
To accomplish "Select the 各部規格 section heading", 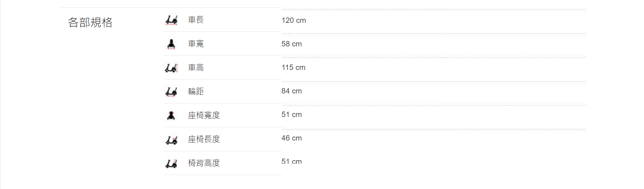I will coord(90,22).
